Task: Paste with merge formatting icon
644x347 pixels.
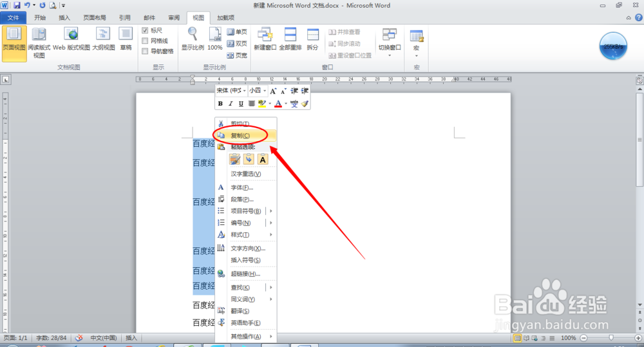Action: pos(249,159)
